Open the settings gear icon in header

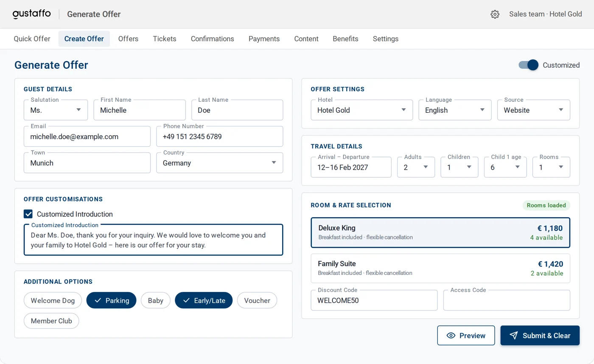[495, 14]
